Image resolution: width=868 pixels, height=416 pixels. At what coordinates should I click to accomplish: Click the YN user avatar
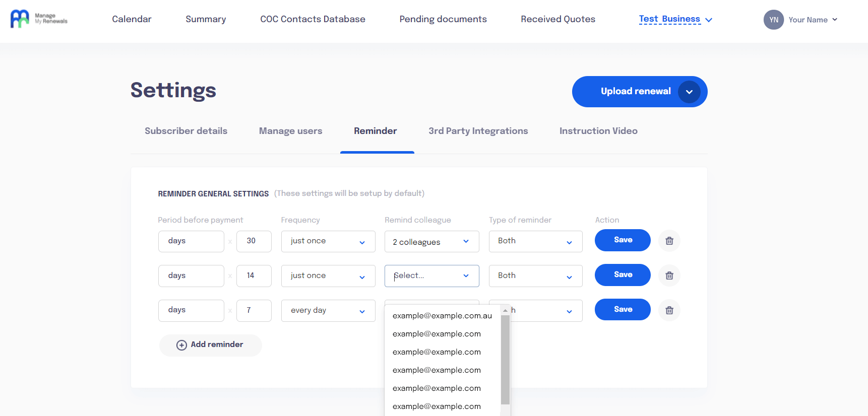[773, 20]
